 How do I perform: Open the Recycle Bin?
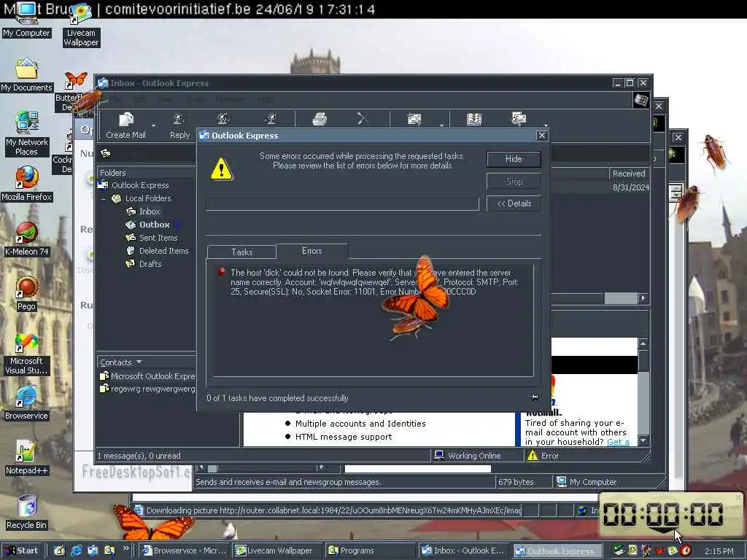click(27, 513)
